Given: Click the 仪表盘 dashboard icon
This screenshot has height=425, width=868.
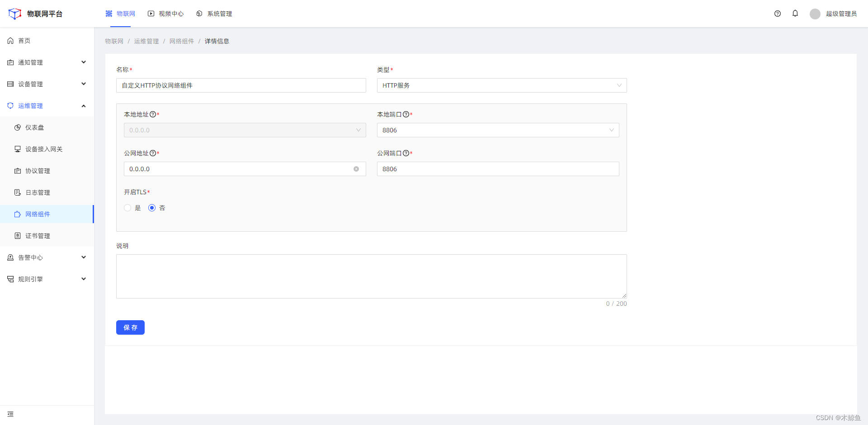Looking at the screenshot, I should [x=18, y=127].
